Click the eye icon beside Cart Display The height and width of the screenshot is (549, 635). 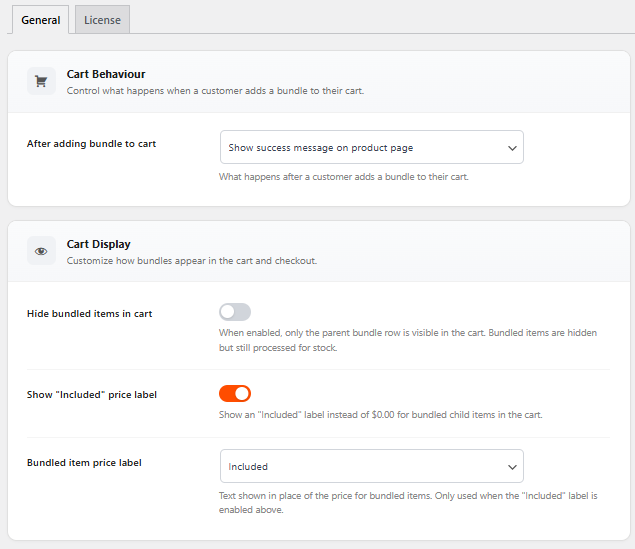pyautogui.click(x=41, y=252)
